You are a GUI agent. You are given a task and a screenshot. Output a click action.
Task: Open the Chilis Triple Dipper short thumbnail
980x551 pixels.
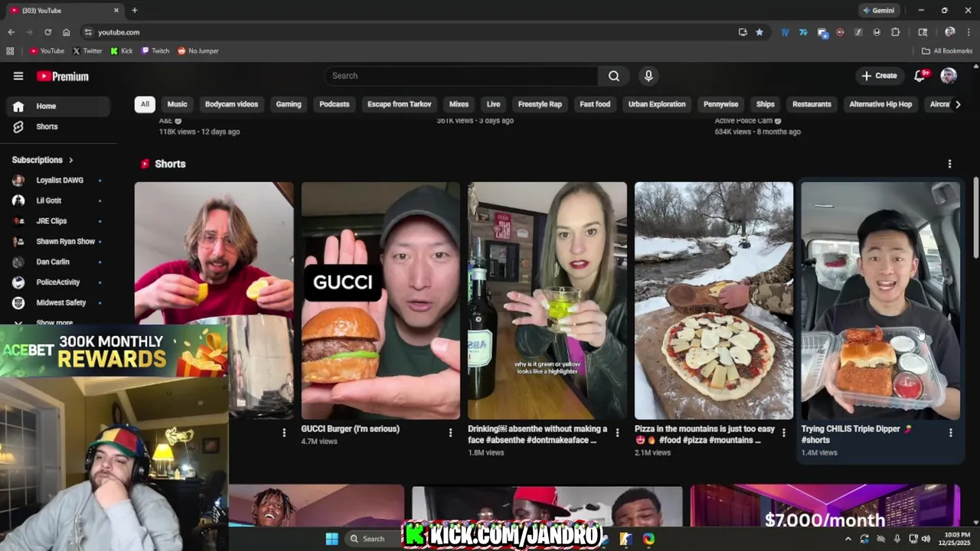click(x=880, y=300)
